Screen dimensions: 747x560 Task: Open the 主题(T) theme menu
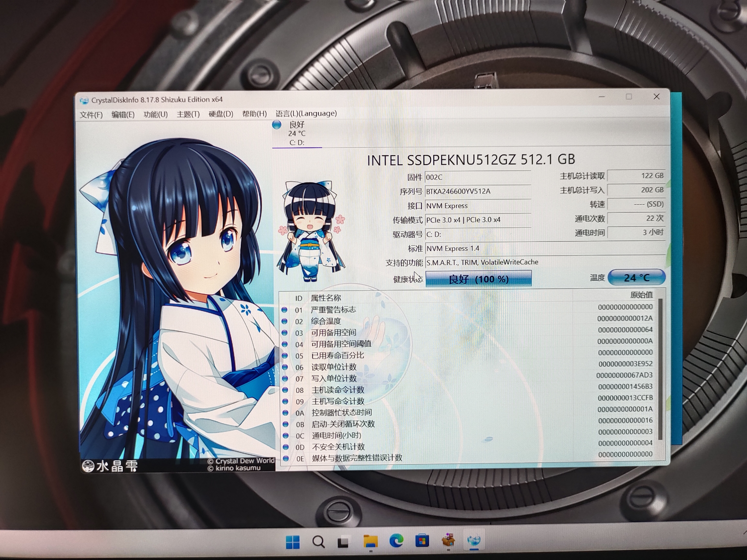coord(188,114)
